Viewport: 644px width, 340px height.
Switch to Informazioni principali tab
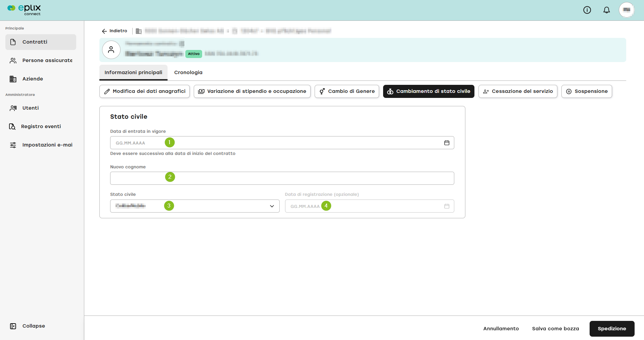click(x=133, y=72)
